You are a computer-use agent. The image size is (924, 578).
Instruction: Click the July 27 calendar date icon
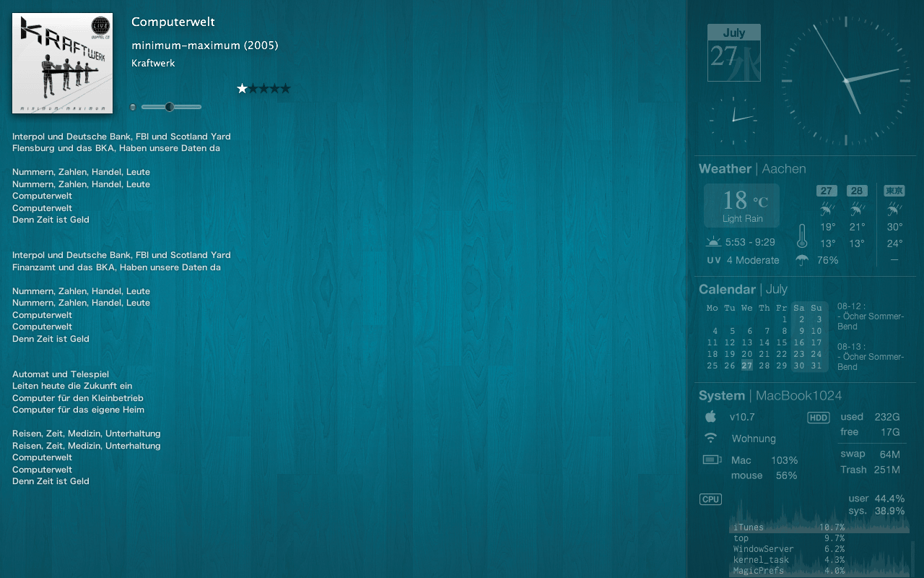click(734, 52)
